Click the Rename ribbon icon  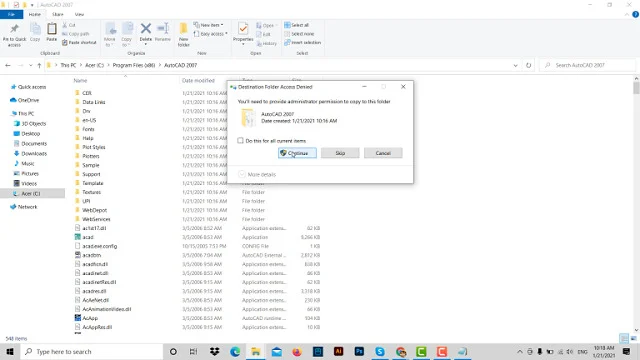point(163,29)
